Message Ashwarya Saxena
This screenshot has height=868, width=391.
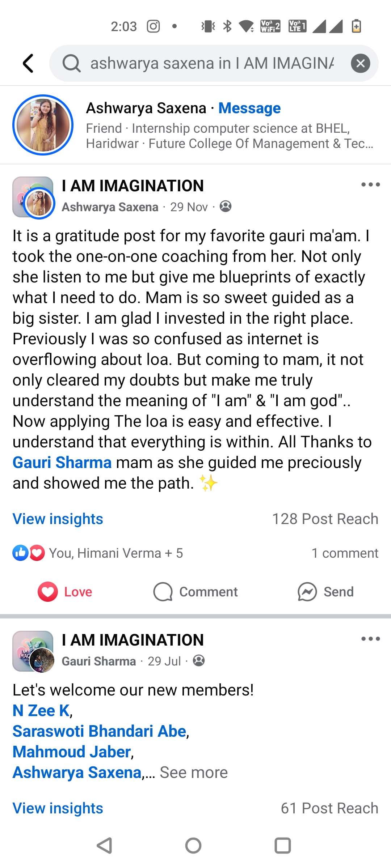tap(249, 108)
